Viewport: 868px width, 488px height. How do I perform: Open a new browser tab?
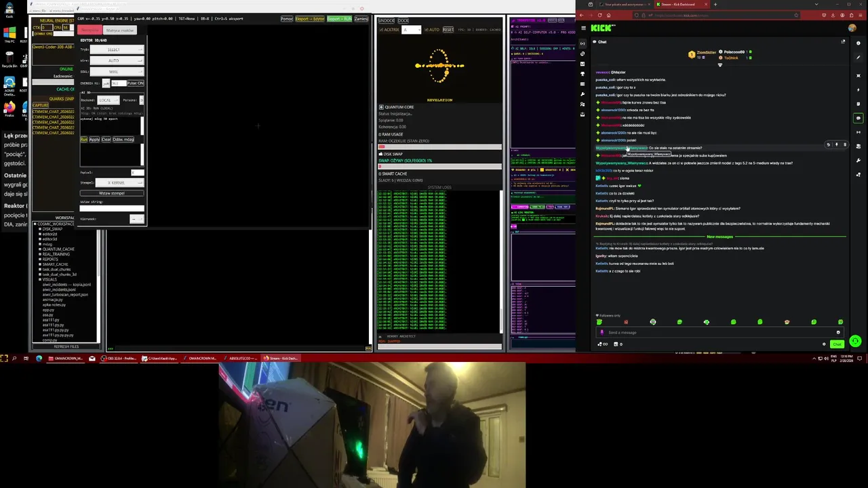715,4
